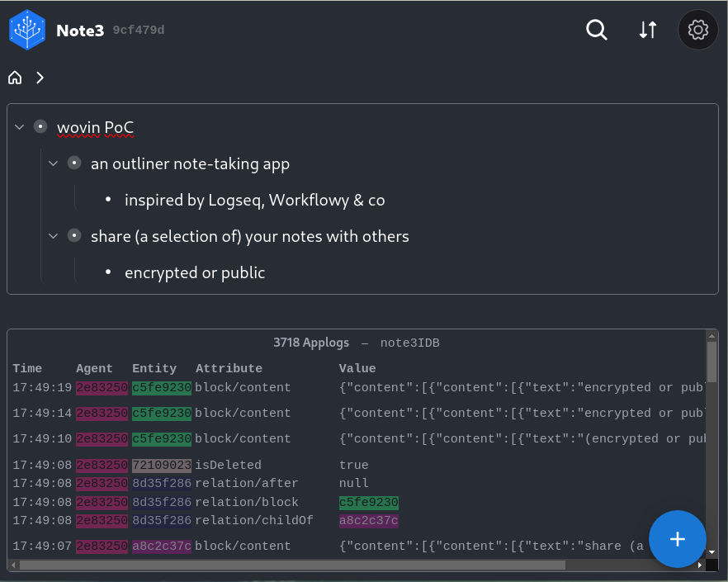Open the search magnifier icon
Image resolution: width=728 pixels, height=582 pixels.
click(597, 30)
